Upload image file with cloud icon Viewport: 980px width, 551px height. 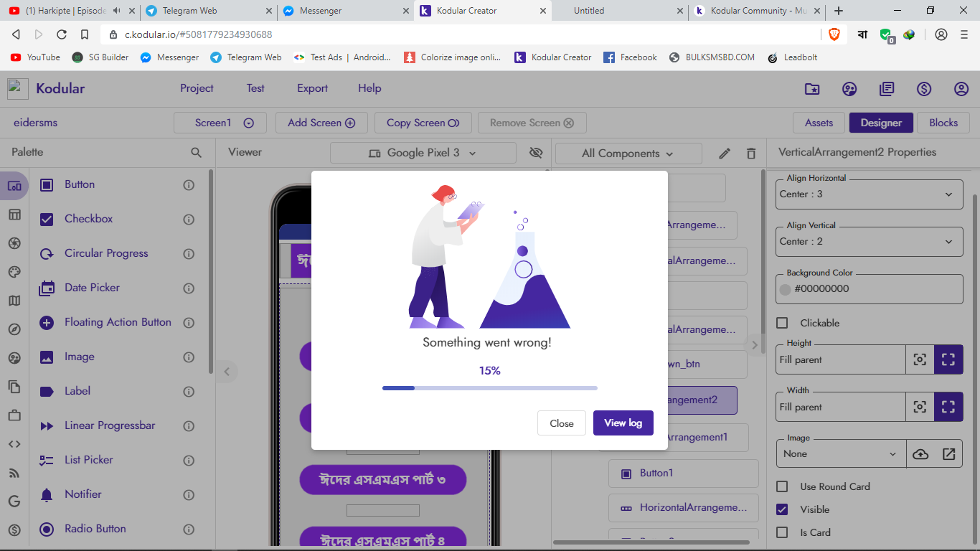[x=920, y=454]
